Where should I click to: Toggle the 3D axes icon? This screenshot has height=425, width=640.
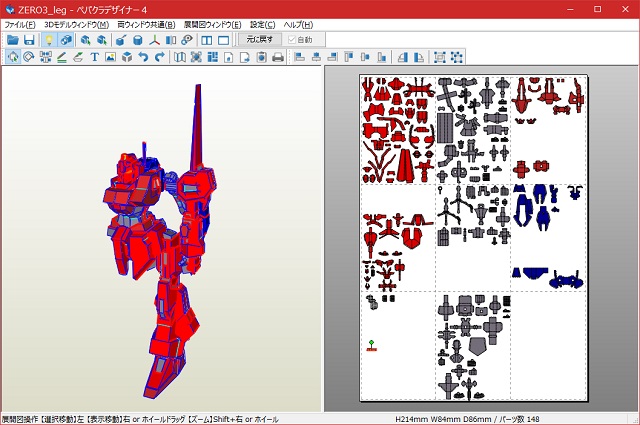point(154,40)
